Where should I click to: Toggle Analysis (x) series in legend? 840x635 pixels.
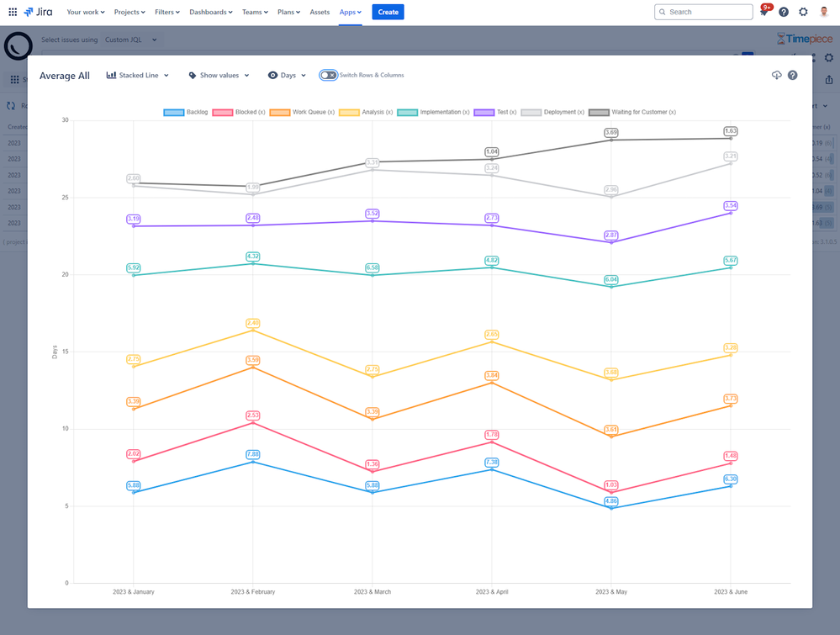click(366, 112)
